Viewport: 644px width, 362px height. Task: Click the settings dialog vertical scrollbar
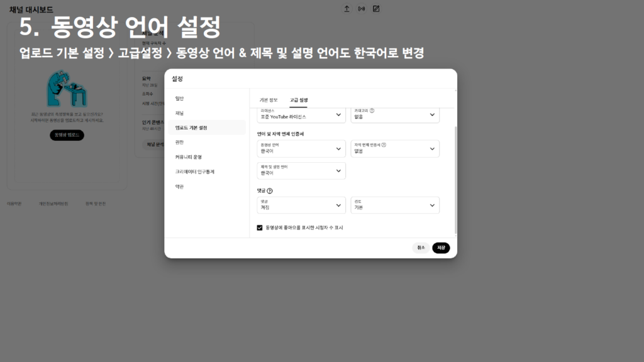[455, 180]
